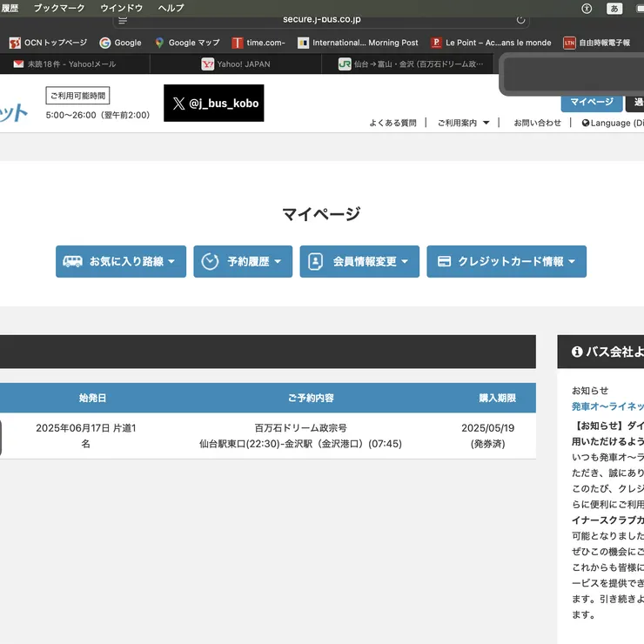Click the マイページ button

tap(591, 102)
